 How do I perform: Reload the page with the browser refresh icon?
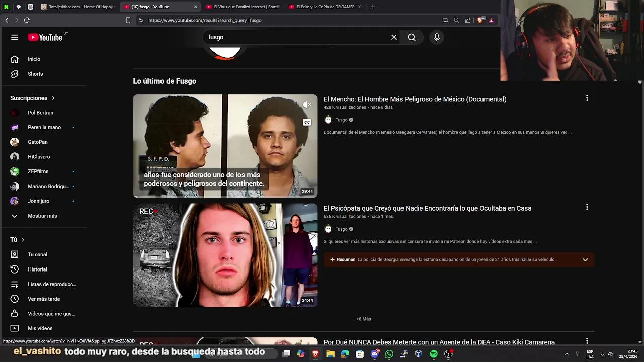click(x=27, y=20)
